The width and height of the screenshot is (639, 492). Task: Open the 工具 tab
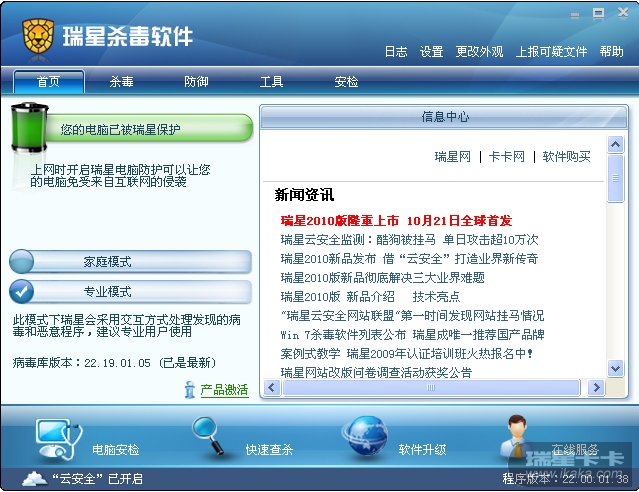[x=271, y=82]
